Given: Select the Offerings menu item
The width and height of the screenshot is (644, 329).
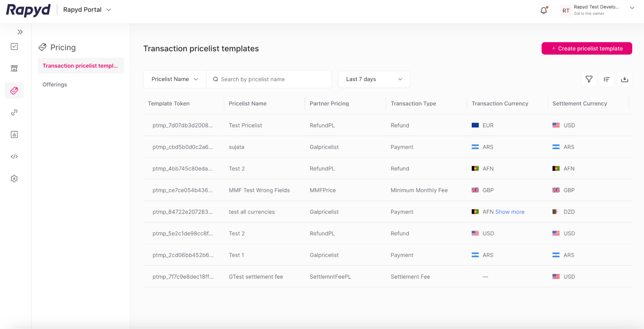Looking at the screenshot, I should [54, 84].
